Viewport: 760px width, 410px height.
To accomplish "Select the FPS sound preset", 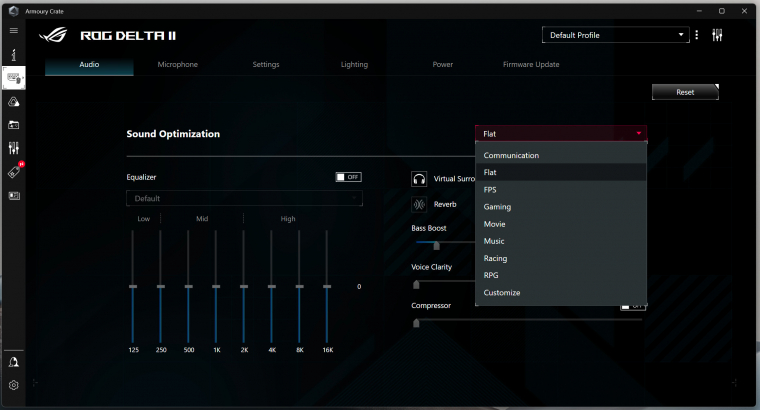I will tap(561, 189).
